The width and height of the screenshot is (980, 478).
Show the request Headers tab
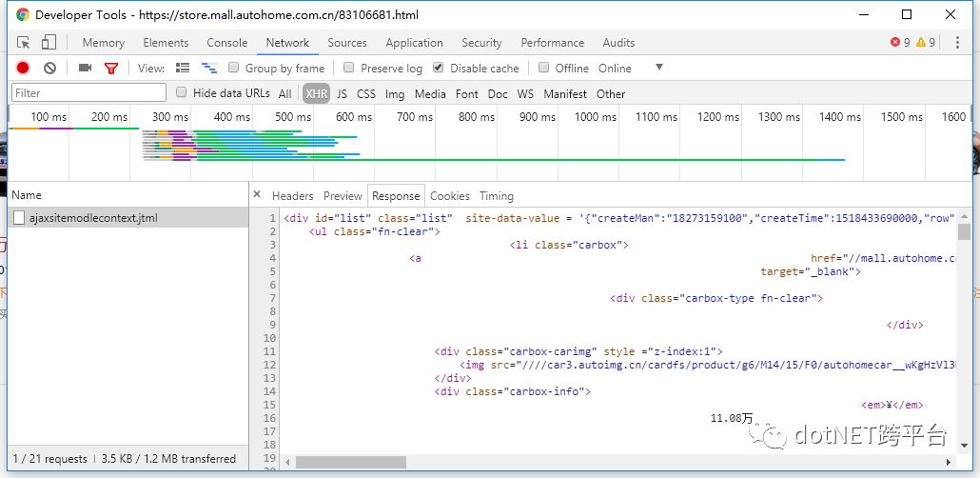tap(292, 196)
